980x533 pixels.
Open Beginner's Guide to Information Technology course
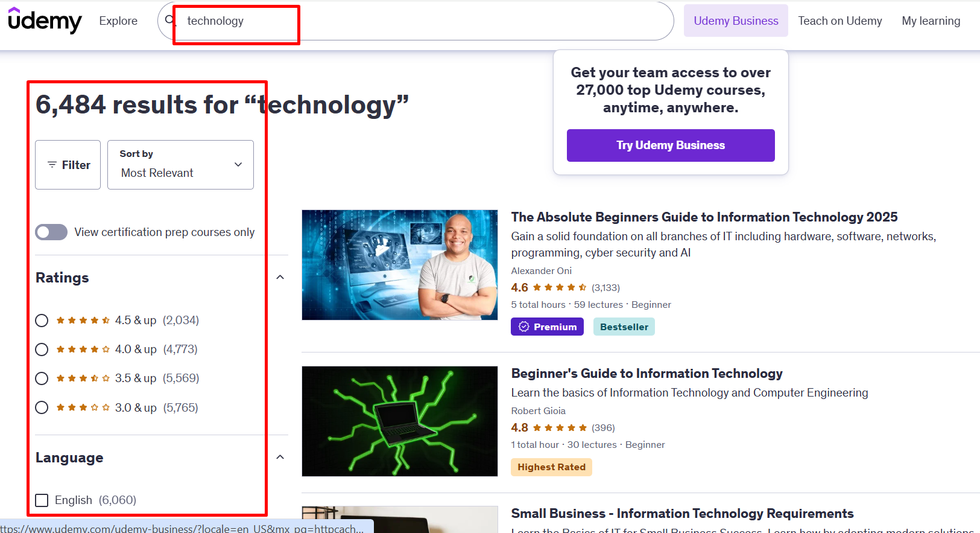[x=646, y=374]
